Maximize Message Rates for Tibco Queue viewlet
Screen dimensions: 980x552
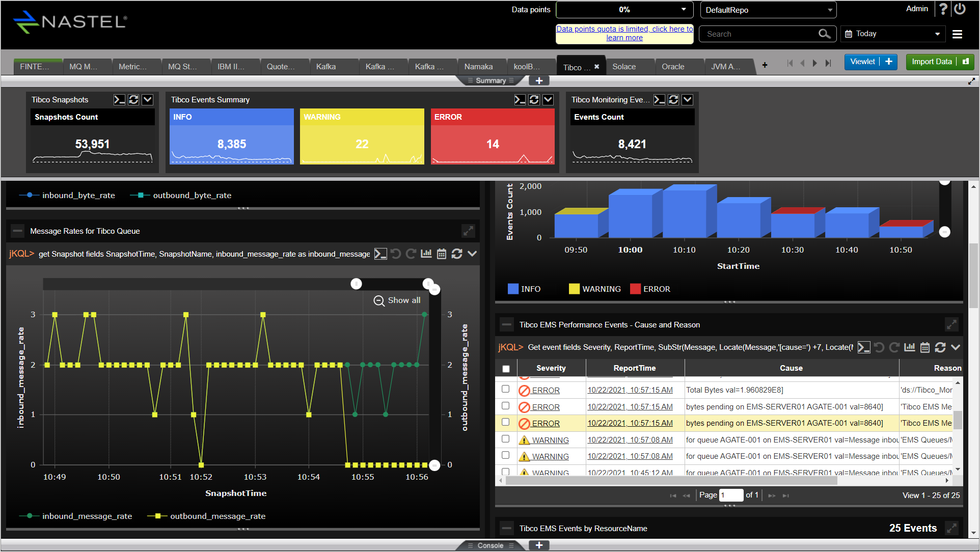(468, 231)
